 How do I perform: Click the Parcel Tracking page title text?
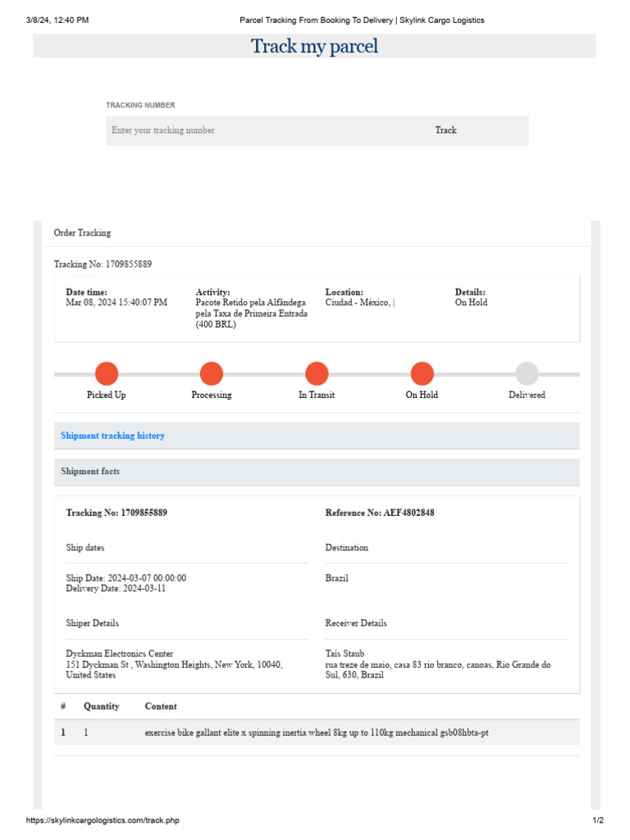click(361, 20)
